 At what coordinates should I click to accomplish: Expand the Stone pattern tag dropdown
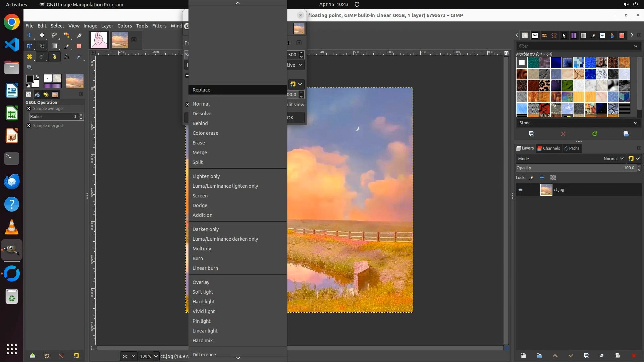click(635, 123)
